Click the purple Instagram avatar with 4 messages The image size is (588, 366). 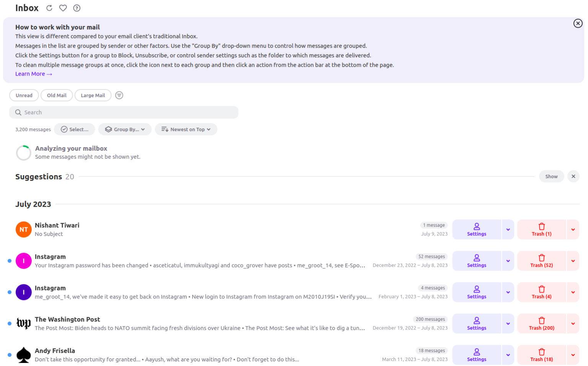pos(24,292)
